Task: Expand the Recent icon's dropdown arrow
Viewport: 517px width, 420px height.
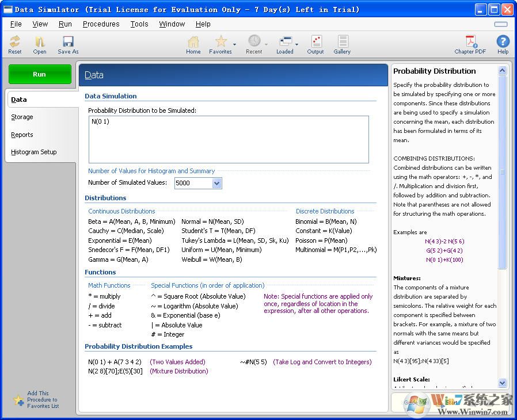Action: (x=265, y=44)
